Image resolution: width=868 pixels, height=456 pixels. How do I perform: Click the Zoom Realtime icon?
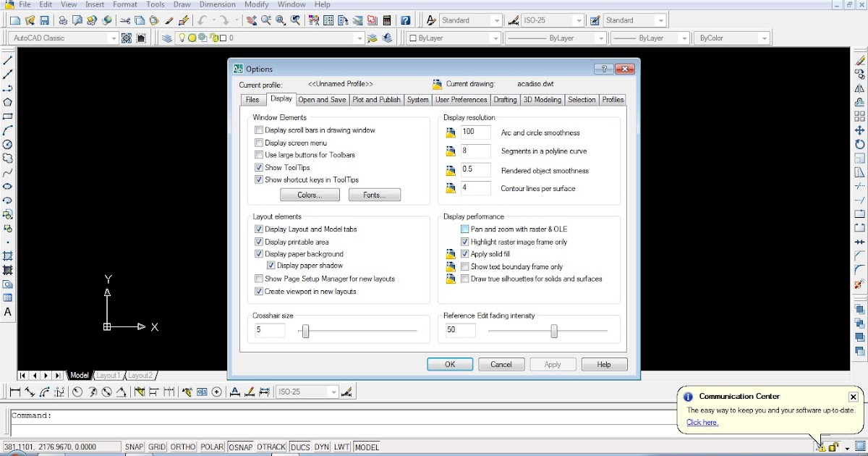(x=265, y=20)
